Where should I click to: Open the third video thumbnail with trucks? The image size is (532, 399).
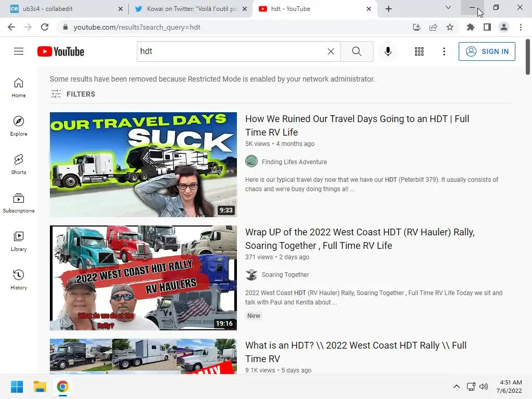(x=143, y=356)
